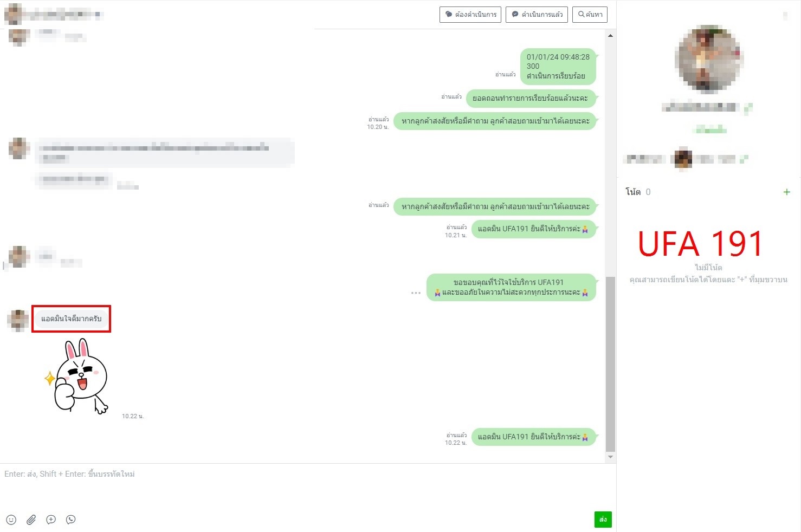Click the scroll-down arrow of the chat
This screenshot has height=532, width=801.
610,457
